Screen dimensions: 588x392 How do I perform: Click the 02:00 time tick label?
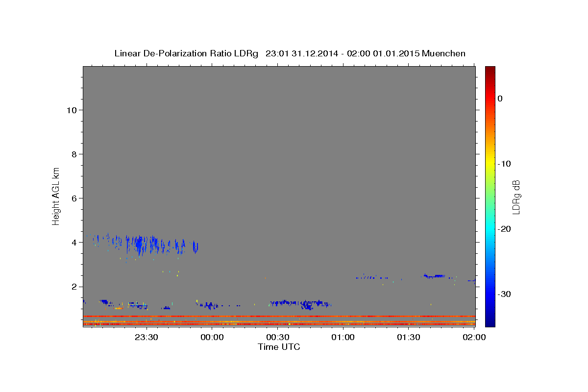click(x=474, y=337)
